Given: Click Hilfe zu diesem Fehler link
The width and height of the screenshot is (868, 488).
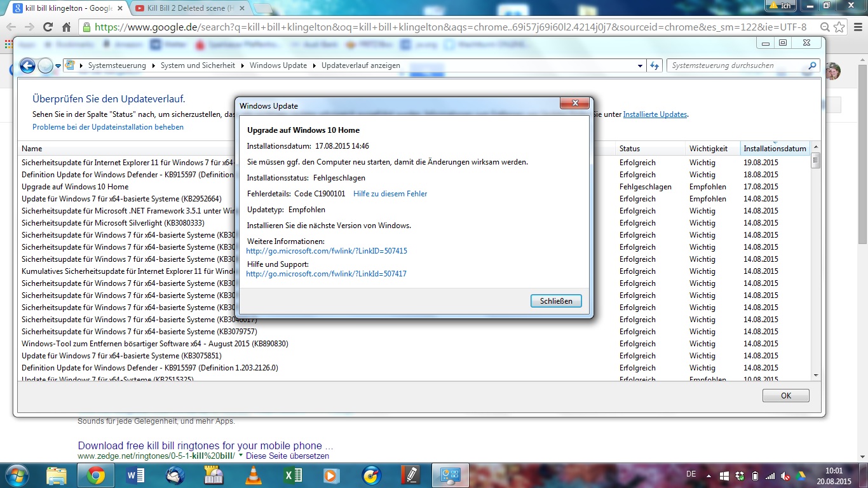Looking at the screenshot, I should coord(390,194).
